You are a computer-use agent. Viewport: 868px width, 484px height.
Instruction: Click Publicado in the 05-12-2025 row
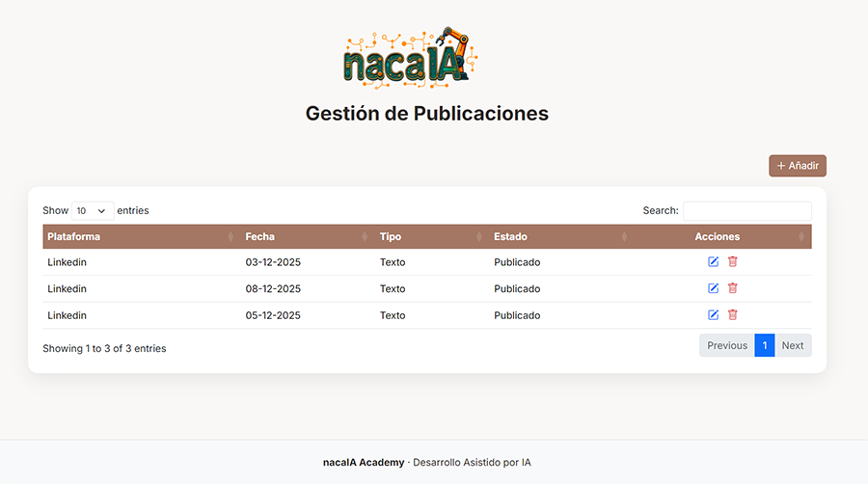[517, 315]
